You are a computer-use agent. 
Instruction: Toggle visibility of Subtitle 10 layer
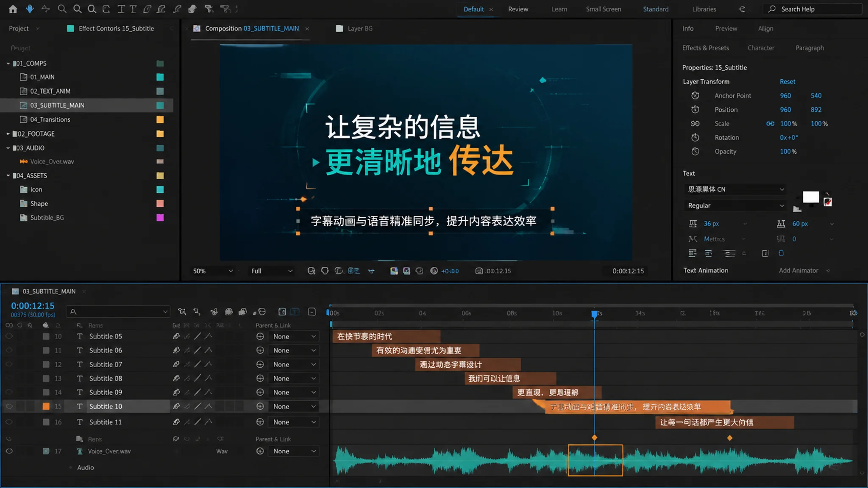[x=9, y=406]
